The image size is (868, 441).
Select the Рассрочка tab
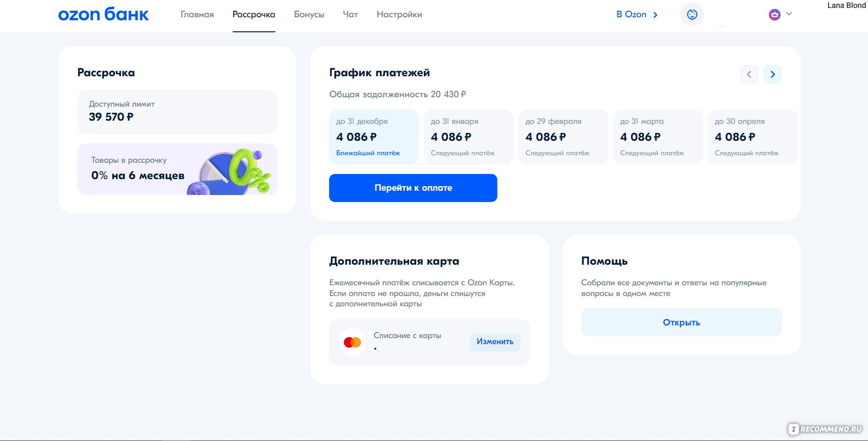pyautogui.click(x=254, y=14)
